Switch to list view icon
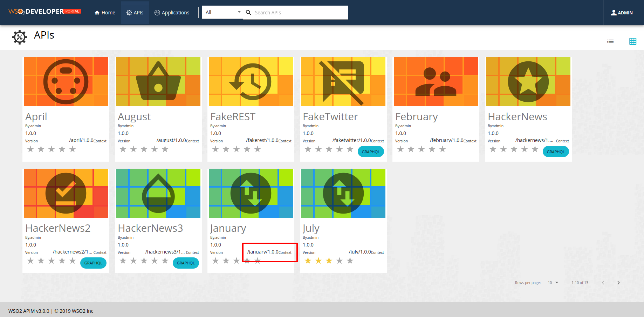644x317 pixels. tap(610, 41)
